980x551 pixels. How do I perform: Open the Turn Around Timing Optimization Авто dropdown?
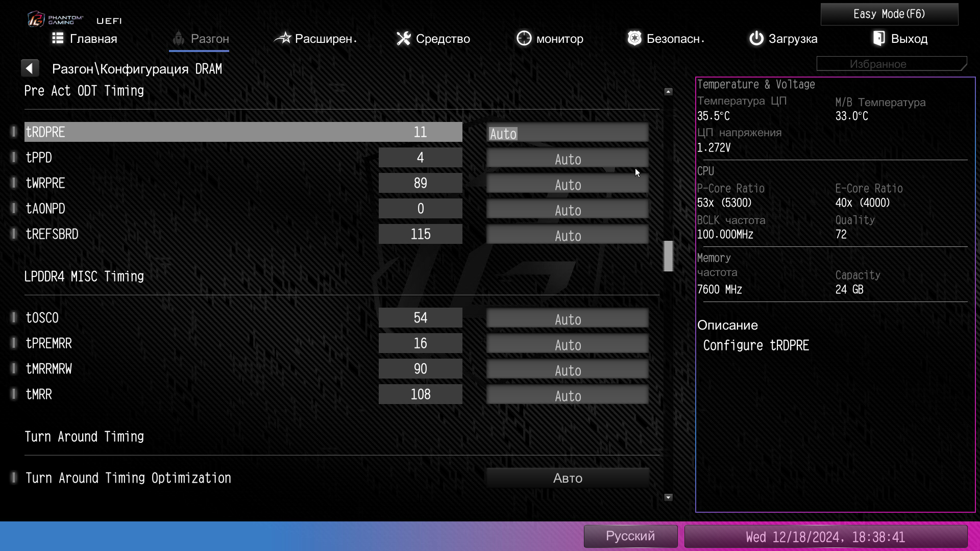pyautogui.click(x=567, y=478)
